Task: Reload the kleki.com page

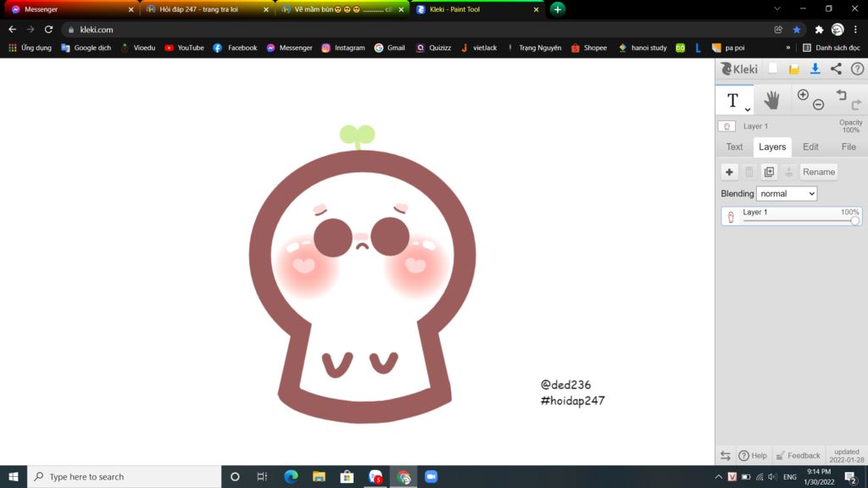Action: (48, 30)
